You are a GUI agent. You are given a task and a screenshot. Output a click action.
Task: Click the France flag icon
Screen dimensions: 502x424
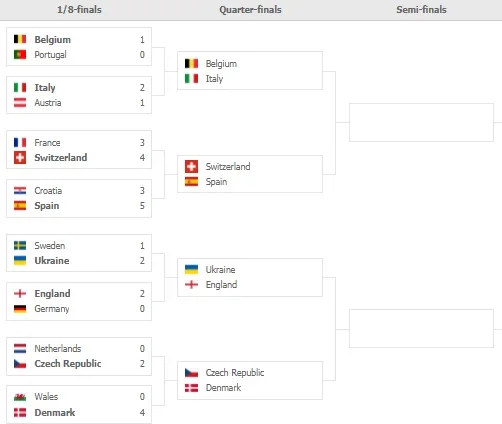pyautogui.click(x=20, y=143)
